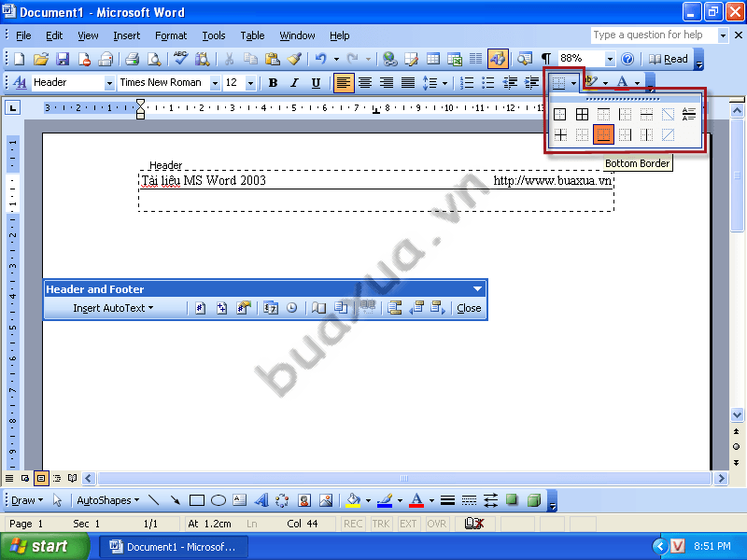Apply Diagonal Down Border option

click(x=668, y=114)
